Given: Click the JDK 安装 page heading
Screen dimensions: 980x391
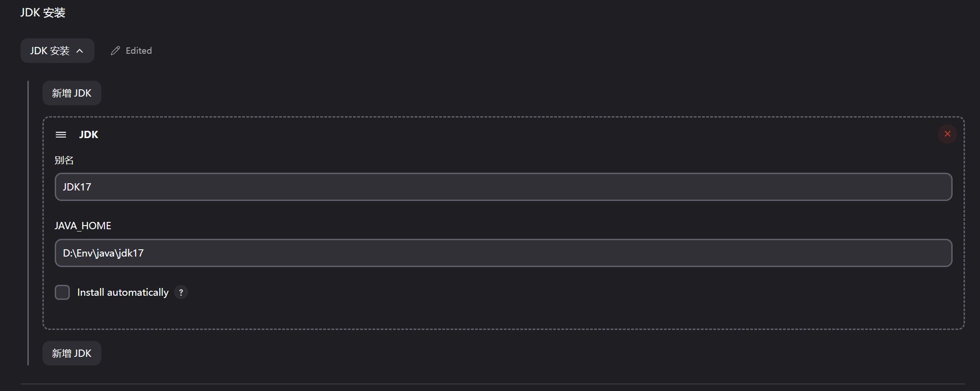Looking at the screenshot, I should click(x=43, y=13).
